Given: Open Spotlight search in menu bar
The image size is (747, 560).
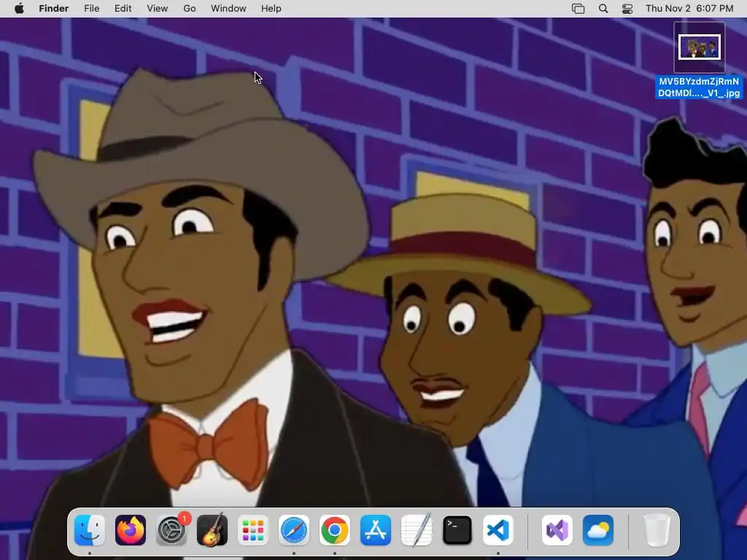Looking at the screenshot, I should click(603, 9).
